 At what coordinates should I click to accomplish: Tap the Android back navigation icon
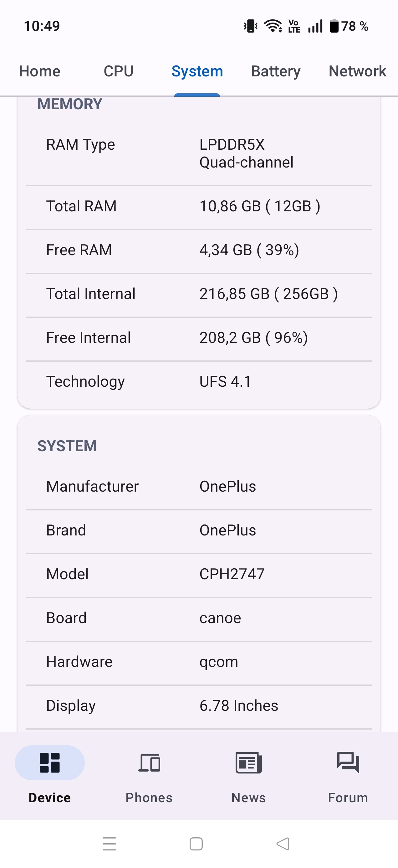(x=283, y=844)
